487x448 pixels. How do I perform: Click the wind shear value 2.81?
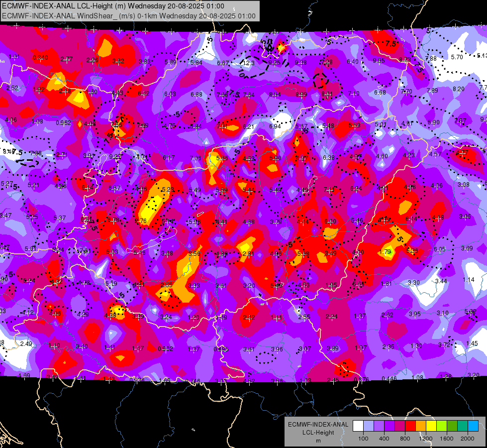(248, 254)
